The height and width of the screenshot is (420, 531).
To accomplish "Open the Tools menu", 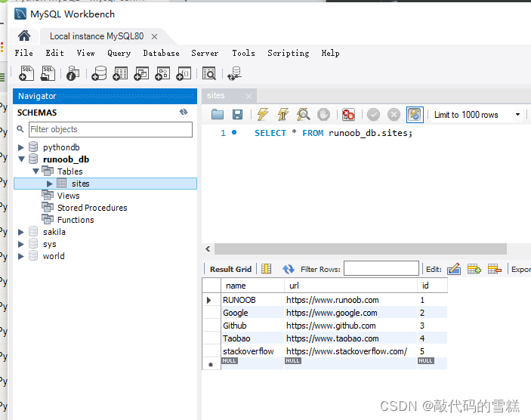I will (x=243, y=53).
